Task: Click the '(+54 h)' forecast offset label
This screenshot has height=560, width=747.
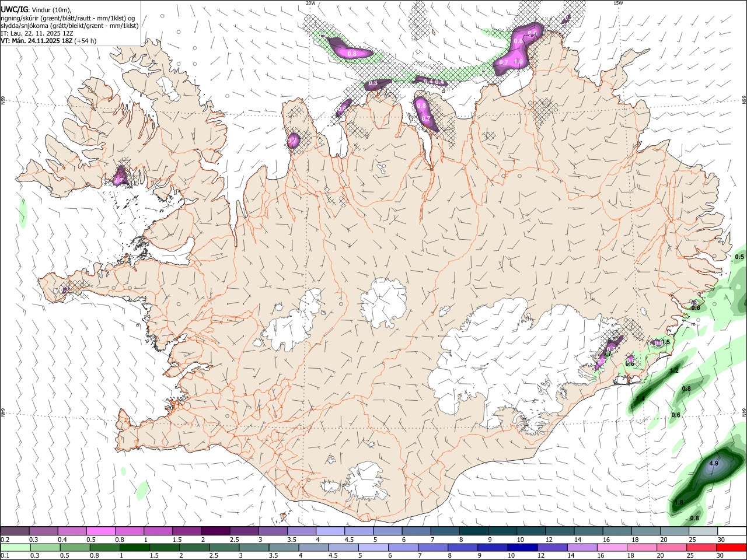Action: (x=86, y=41)
